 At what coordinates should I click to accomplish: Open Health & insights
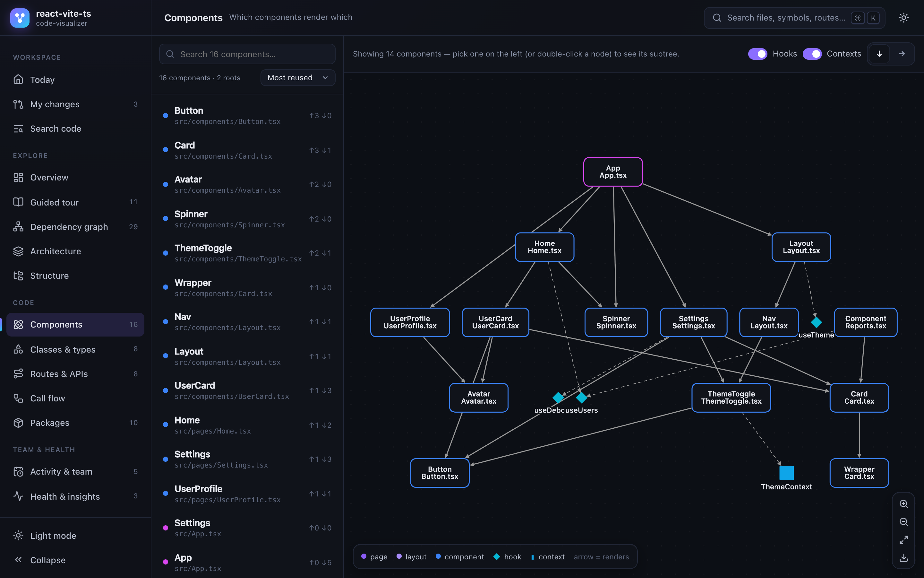coord(76,496)
